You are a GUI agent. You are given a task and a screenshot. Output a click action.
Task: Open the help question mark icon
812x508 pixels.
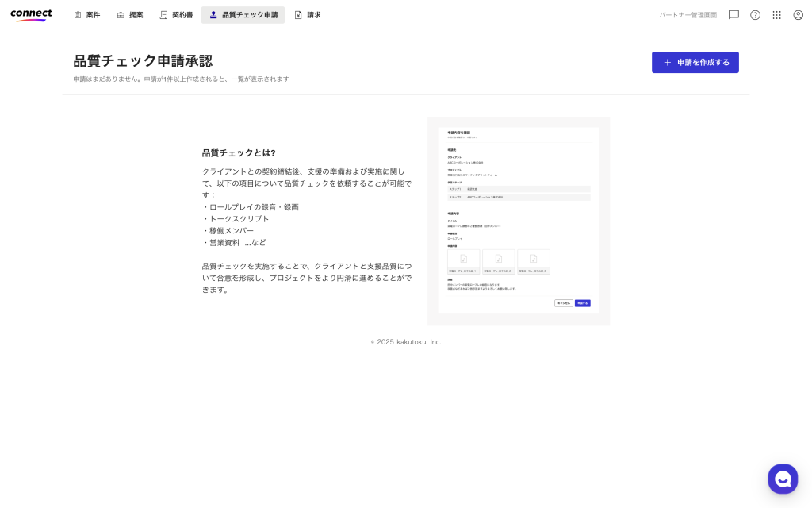pos(755,15)
